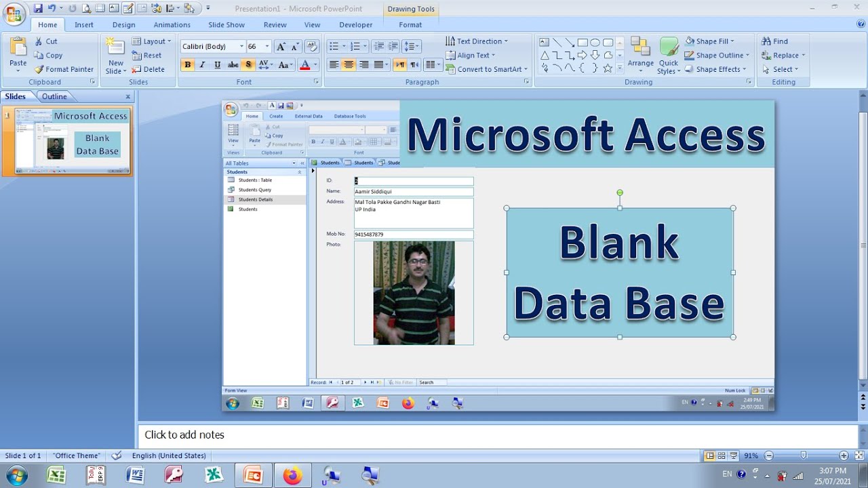868x488 pixels.
Task: Insert a New Slide
Action: point(116,56)
